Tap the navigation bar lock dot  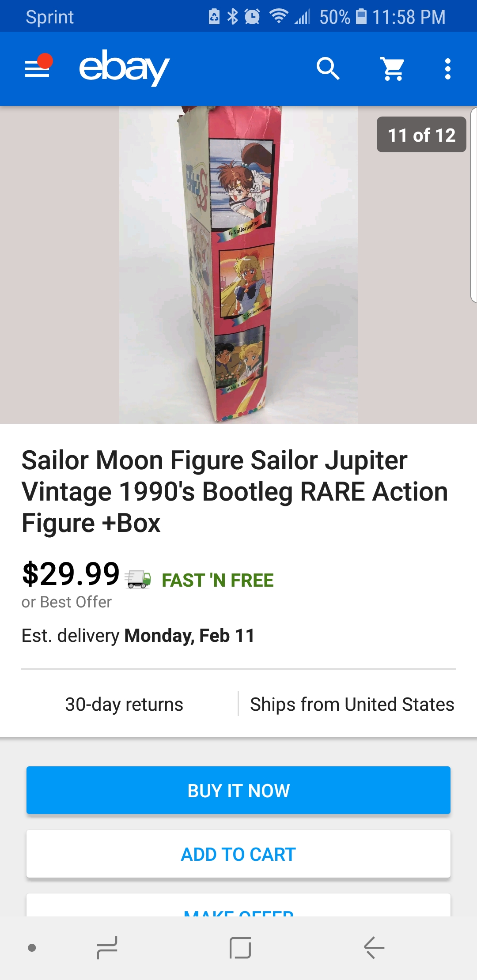point(32,948)
